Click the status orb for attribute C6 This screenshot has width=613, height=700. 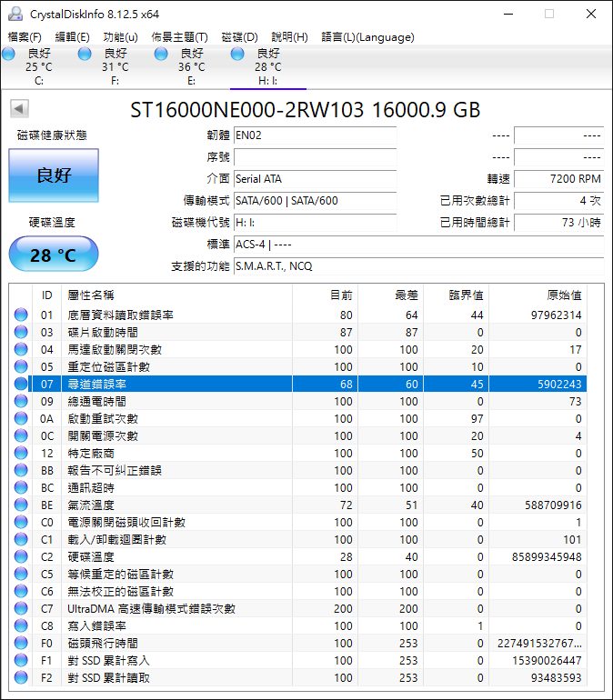tap(21, 591)
